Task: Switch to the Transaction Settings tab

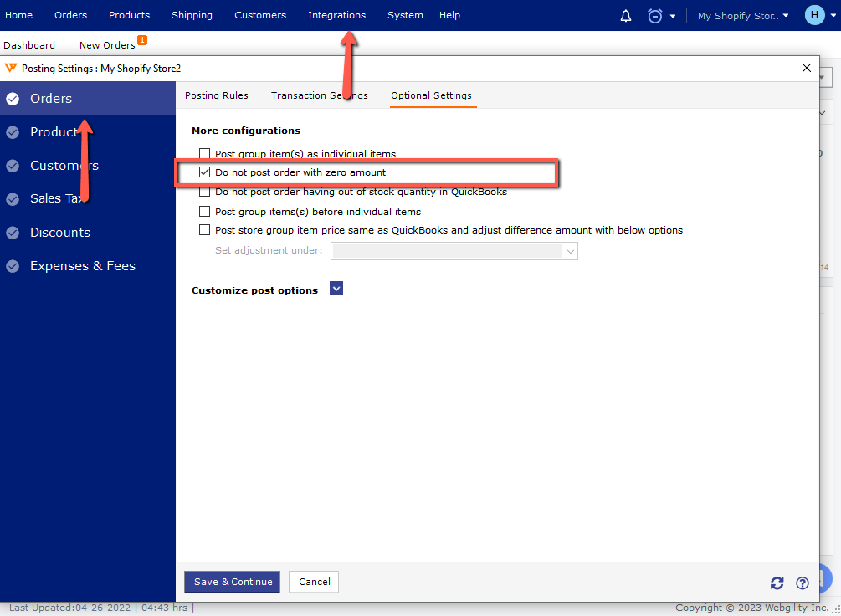Action: (x=319, y=95)
